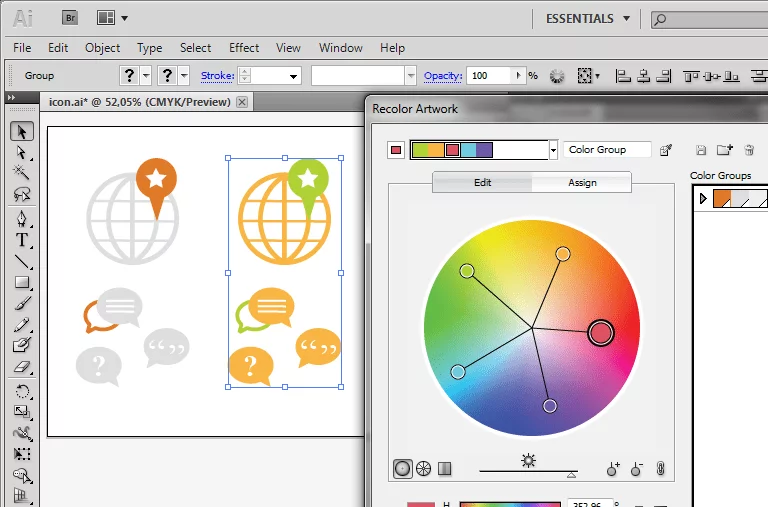The image size is (768, 507).
Task: Open the fill swatch dropdown arrow
Action: 146,76
